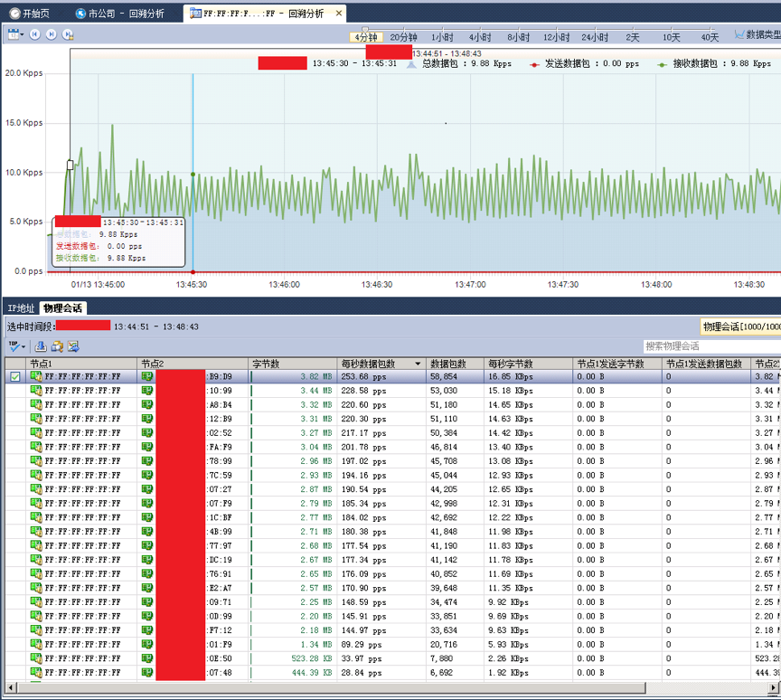The width and height of the screenshot is (781, 700).
Task: Click the third session toolbar icon
Action: [x=73, y=346]
